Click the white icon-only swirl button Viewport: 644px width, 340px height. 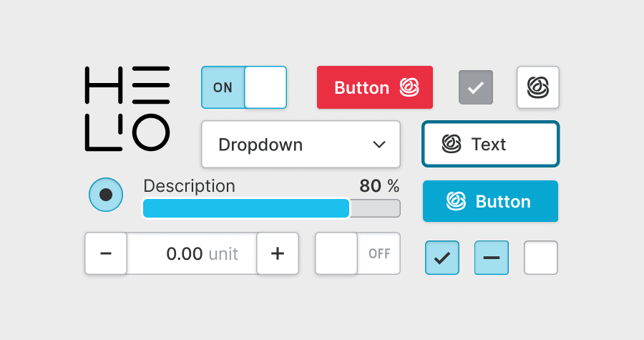538,87
